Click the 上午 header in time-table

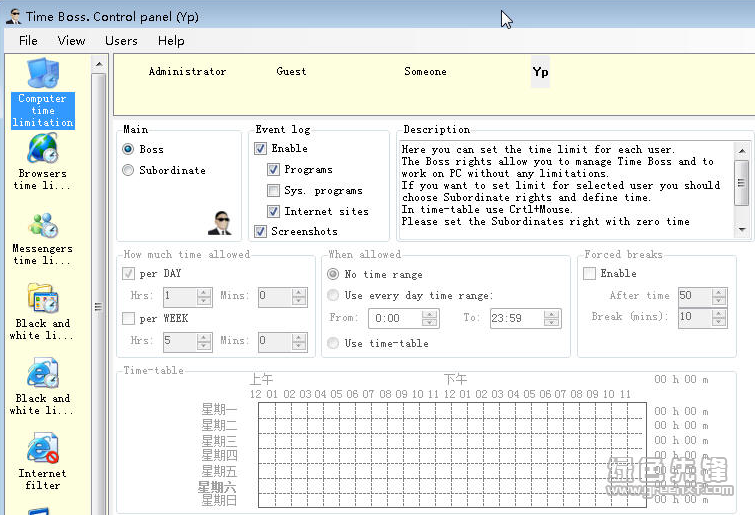[x=261, y=380]
